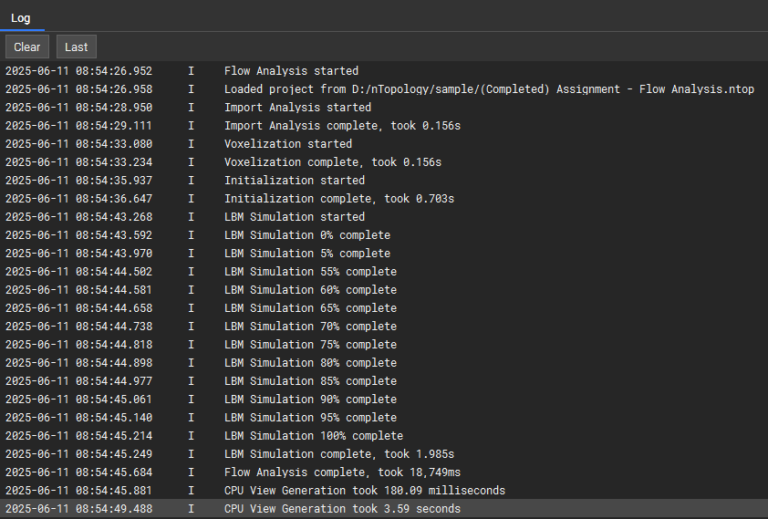This screenshot has width=768, height=519.
Task: Click the 'Initialization started' log entry
Action: (294, 181)
